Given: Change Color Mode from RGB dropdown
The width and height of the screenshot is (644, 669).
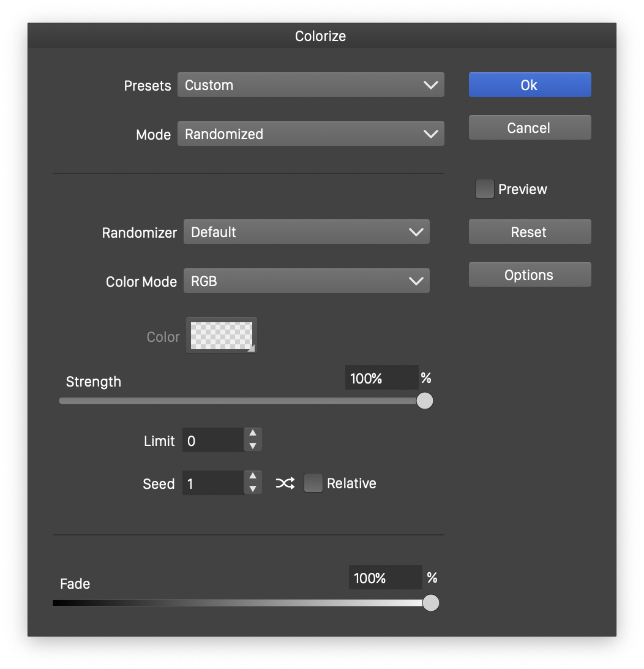Looking at the screenshot, I should coord(306,281).
